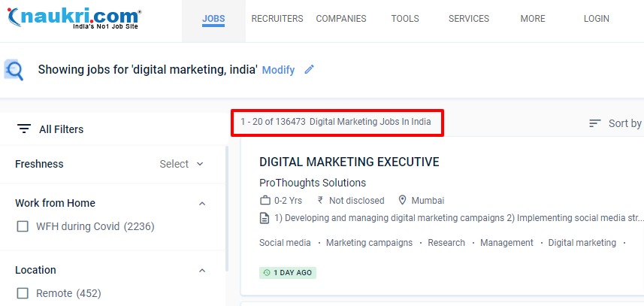Screen dimensions: 644x306
Task: Click the location pin icon near Mumbai
Action: point(403,201)
